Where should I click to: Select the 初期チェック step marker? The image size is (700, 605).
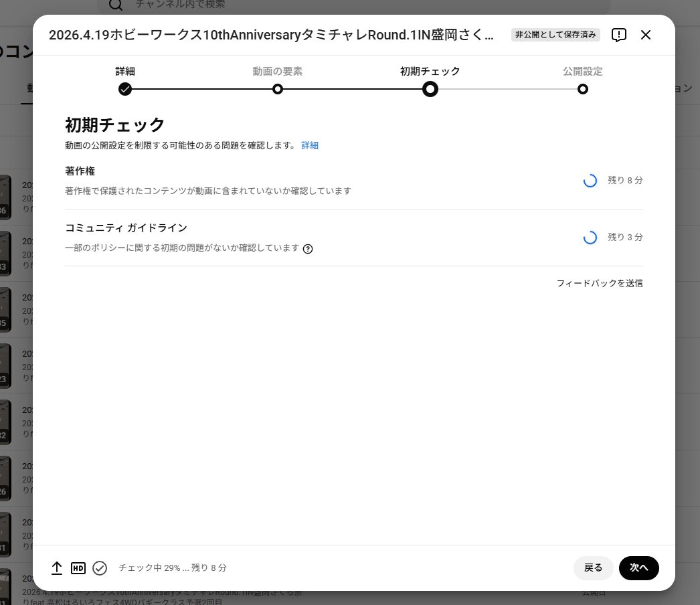430,89
